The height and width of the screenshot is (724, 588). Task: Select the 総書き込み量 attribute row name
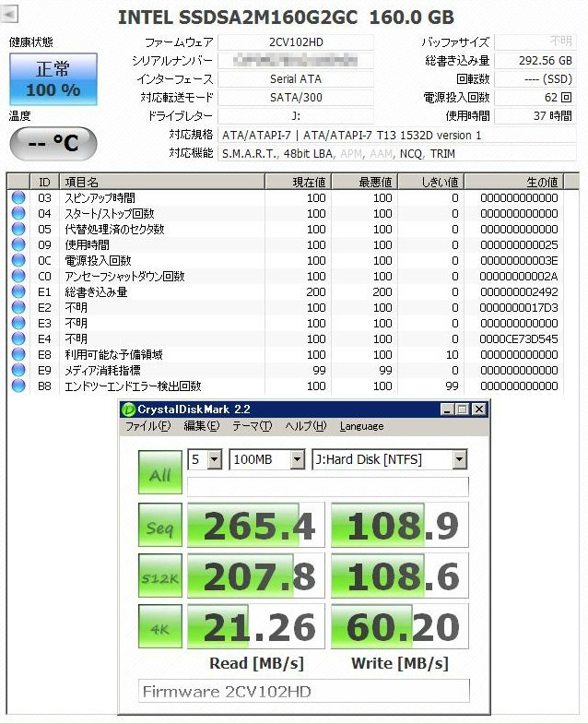click(96, 291)
